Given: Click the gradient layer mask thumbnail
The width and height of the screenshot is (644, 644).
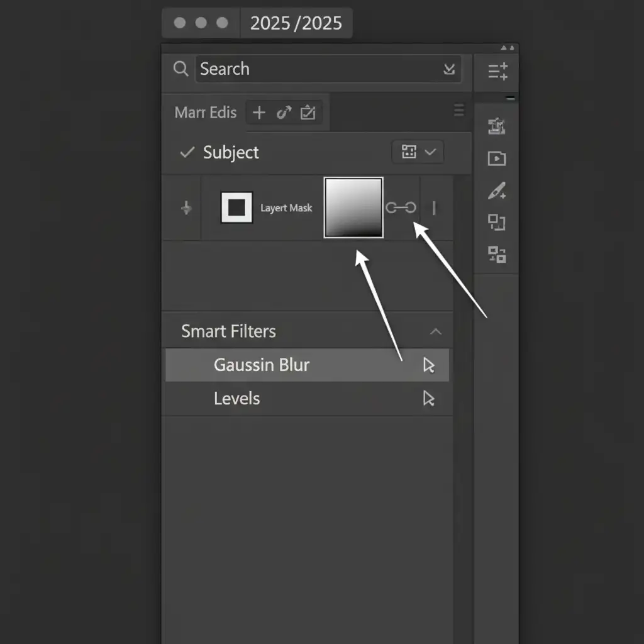Looking at the screenshot, I should (x=353, y=208).
